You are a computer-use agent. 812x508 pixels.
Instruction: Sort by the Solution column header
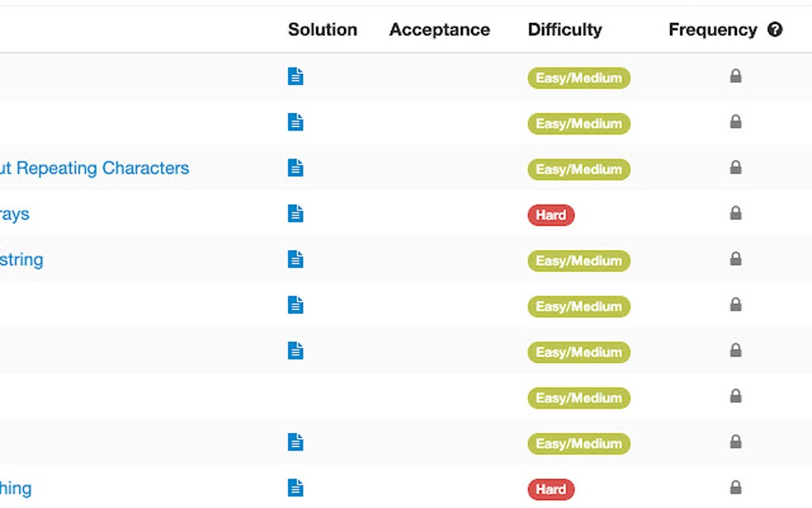pos(322,30)
